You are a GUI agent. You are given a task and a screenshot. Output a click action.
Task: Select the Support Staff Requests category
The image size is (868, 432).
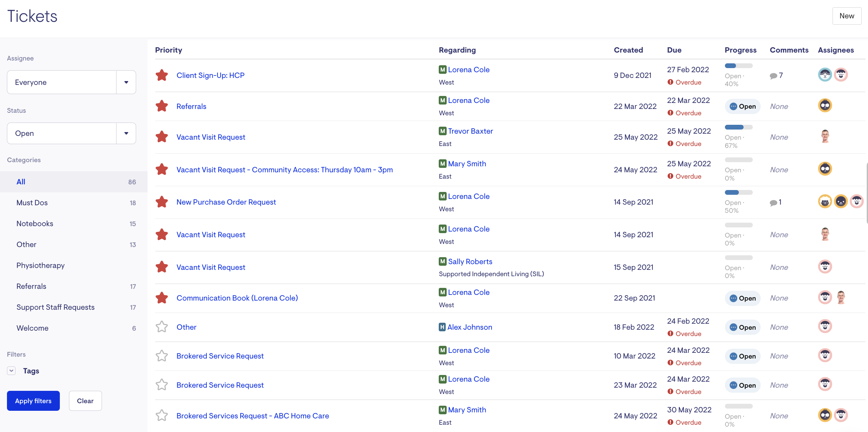(55, 307)
